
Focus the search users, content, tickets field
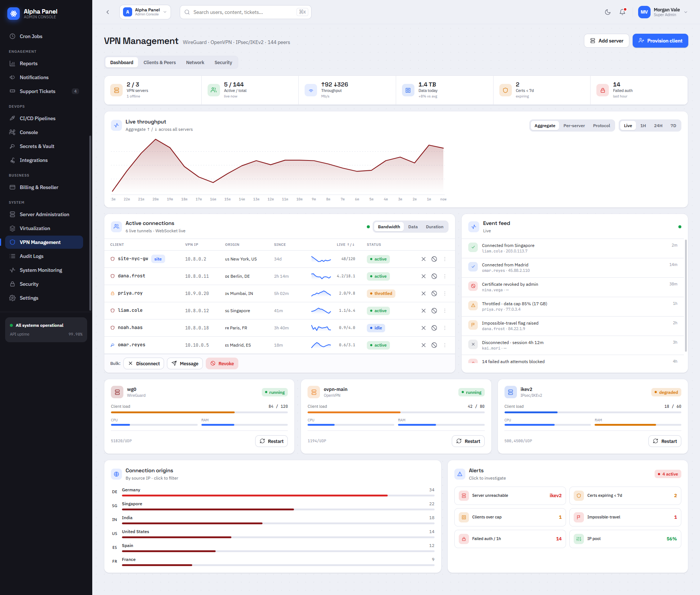(245, 12)
